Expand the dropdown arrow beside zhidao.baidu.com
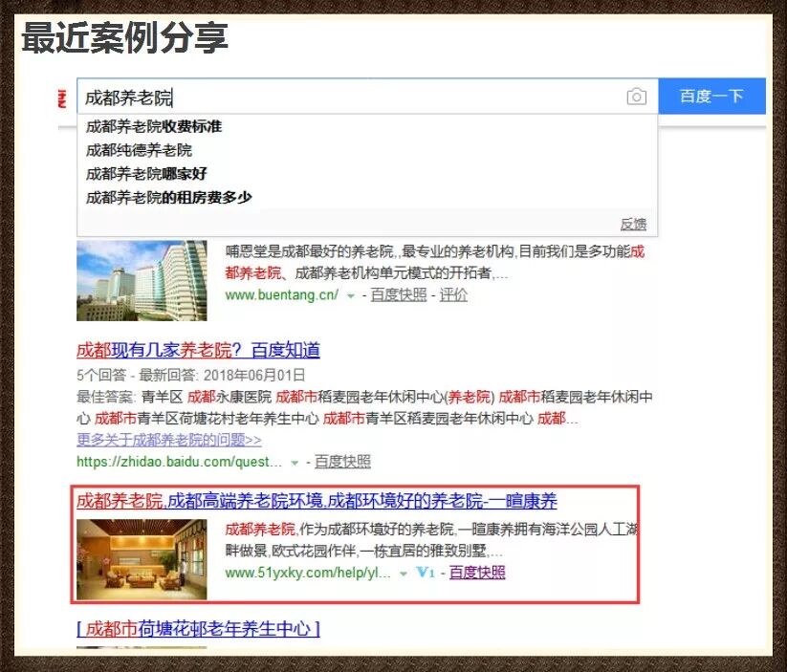 pos(295,463)
